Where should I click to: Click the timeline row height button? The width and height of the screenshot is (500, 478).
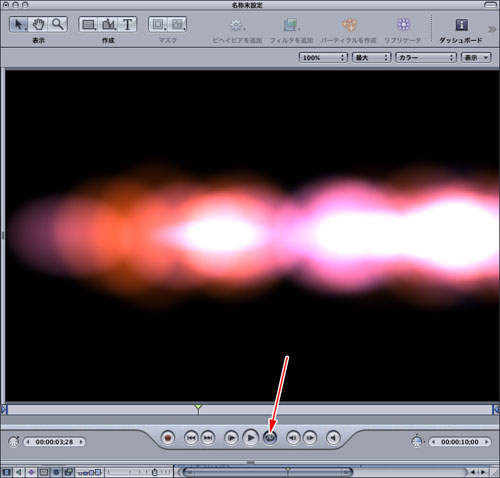click(x=89, y=472)
